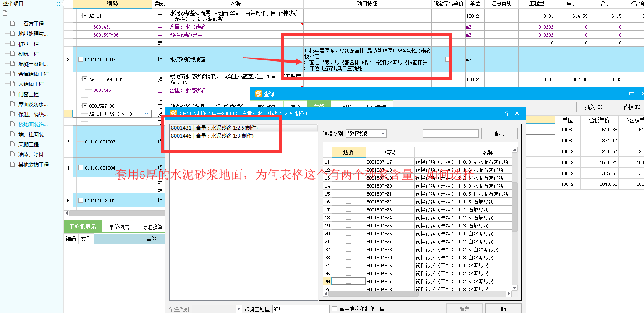Tick the checkbox for row 20 8001597-26
Screen dimensions: 644x313
point(348,233)
